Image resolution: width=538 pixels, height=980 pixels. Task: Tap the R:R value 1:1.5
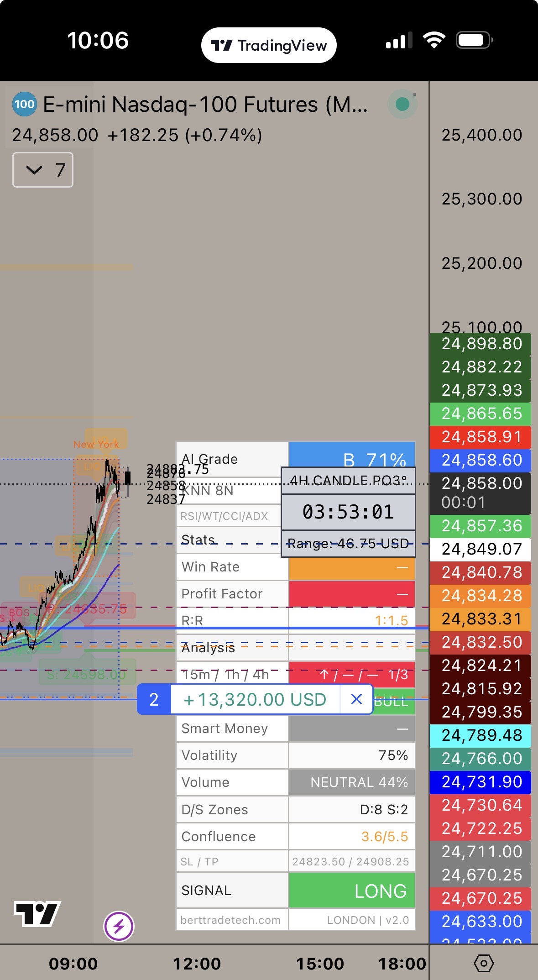(x=391, y=621)
